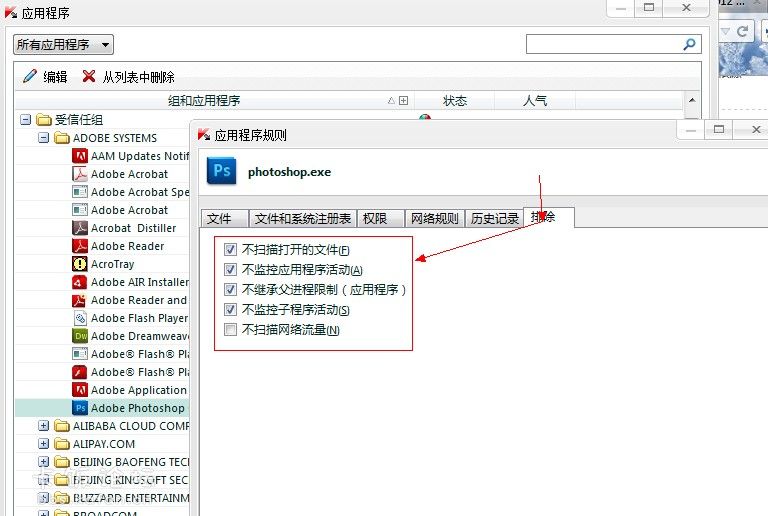The width and height of the screenshot is (768, 516).
Task: Click the Adobe Application Manager icon
Action: [x=79, y=390]
